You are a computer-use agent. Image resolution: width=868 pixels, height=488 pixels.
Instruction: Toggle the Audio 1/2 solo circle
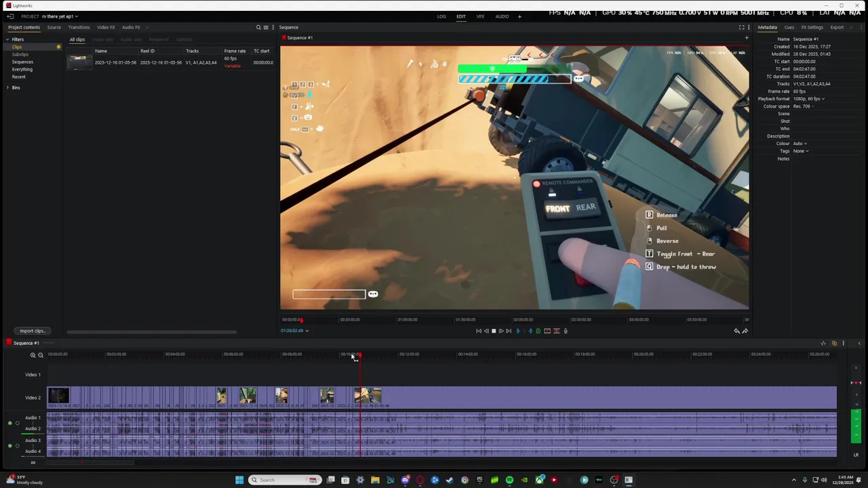18,423
